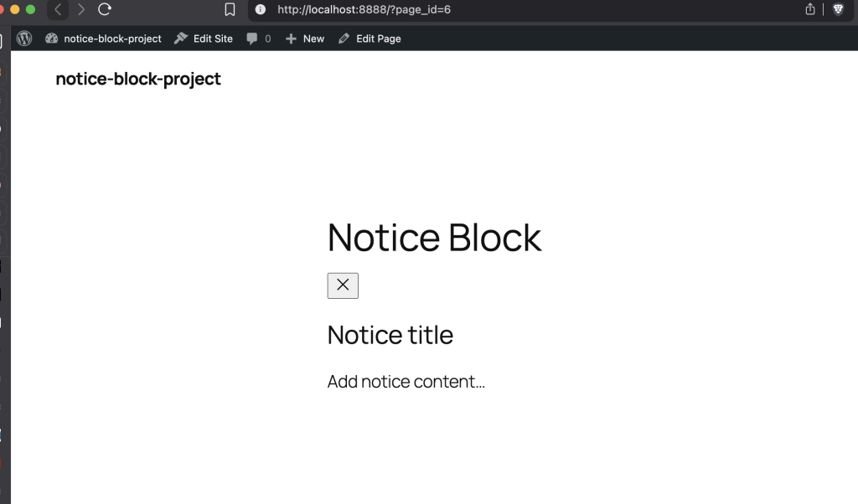Image resolution: width=858 pixels, height=504 pixels.
Task: Open Brave Shields from the address bar
Action: [x=838, y=10]
